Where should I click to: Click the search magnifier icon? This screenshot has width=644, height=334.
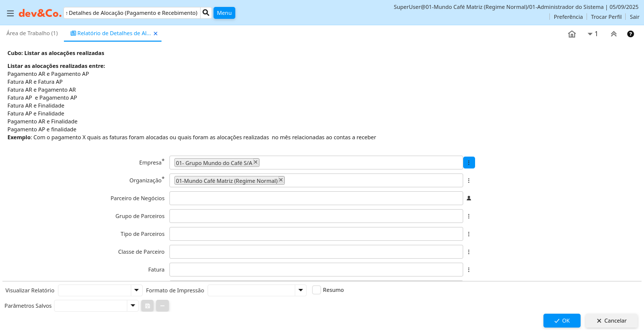click(206, 13)
